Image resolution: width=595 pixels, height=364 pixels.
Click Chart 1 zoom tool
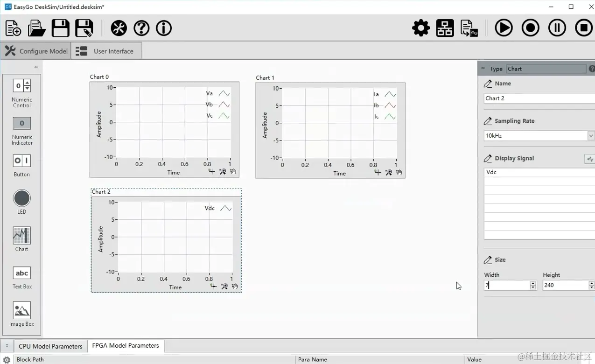click(x=389, y=173)
